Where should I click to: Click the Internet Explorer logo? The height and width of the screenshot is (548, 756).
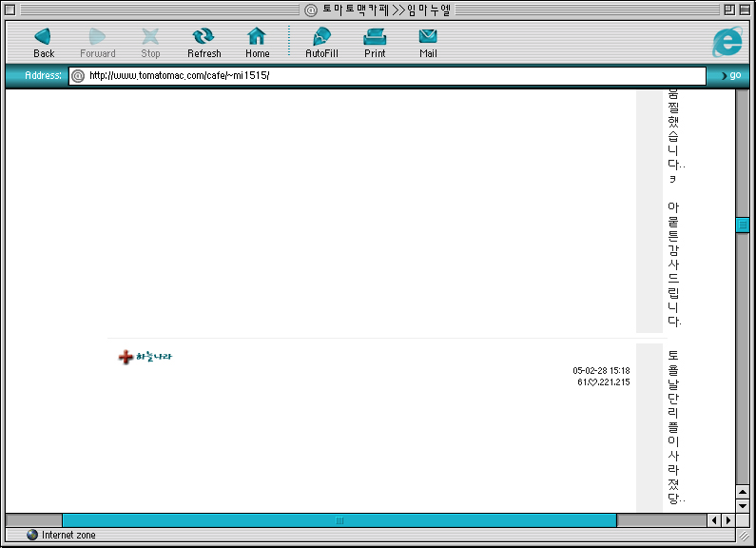pyautogui.click(x=727, y=42)
